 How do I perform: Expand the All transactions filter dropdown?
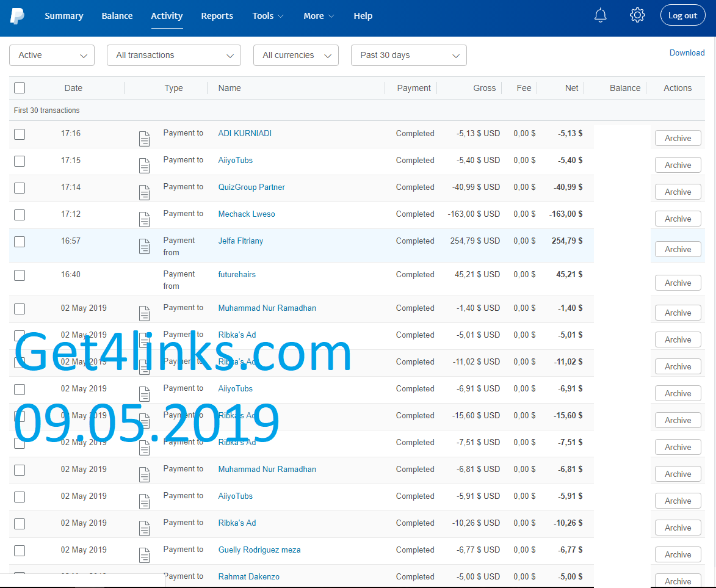173,56
